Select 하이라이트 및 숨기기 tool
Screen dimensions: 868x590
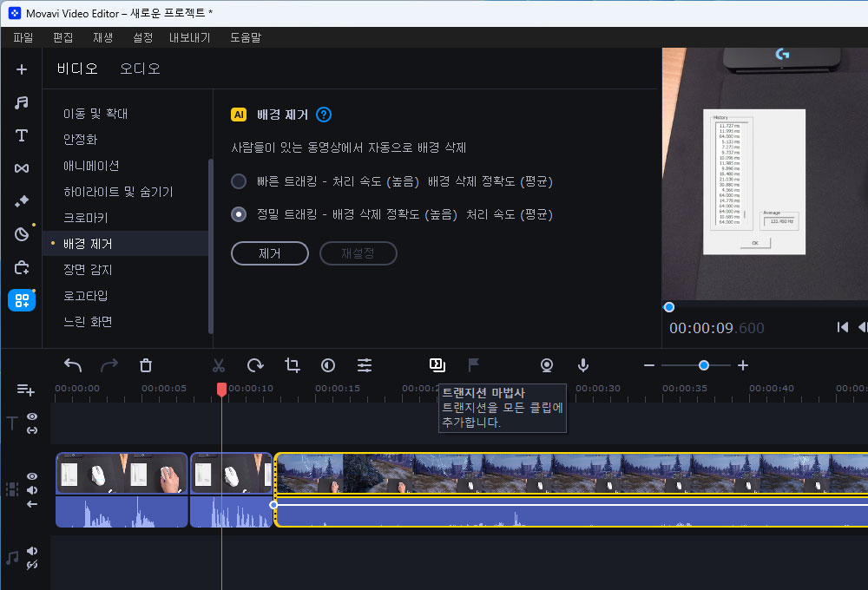(x=125, y=192)
